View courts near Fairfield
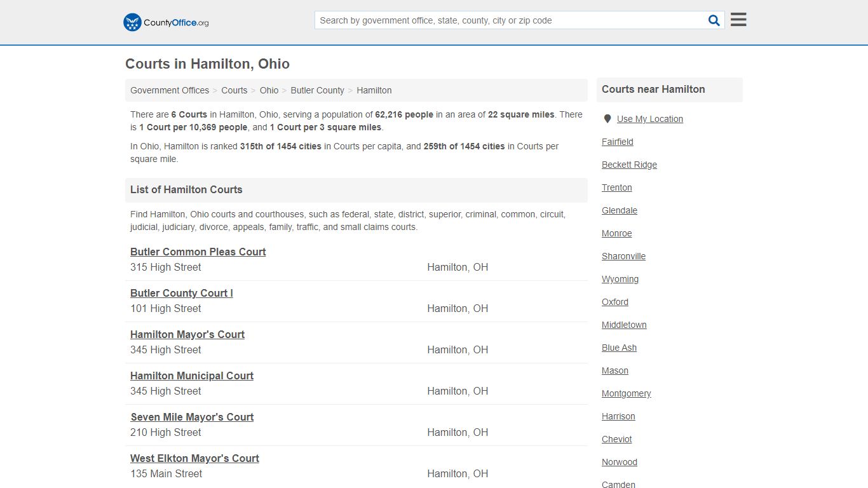Viewport: 868px width, 488px height. 618,142
